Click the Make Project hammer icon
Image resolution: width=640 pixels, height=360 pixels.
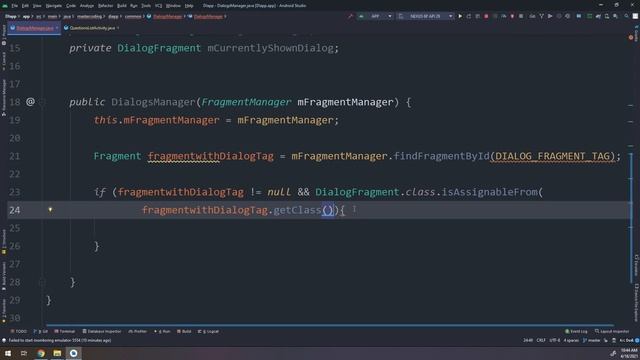tap(350, 16)
